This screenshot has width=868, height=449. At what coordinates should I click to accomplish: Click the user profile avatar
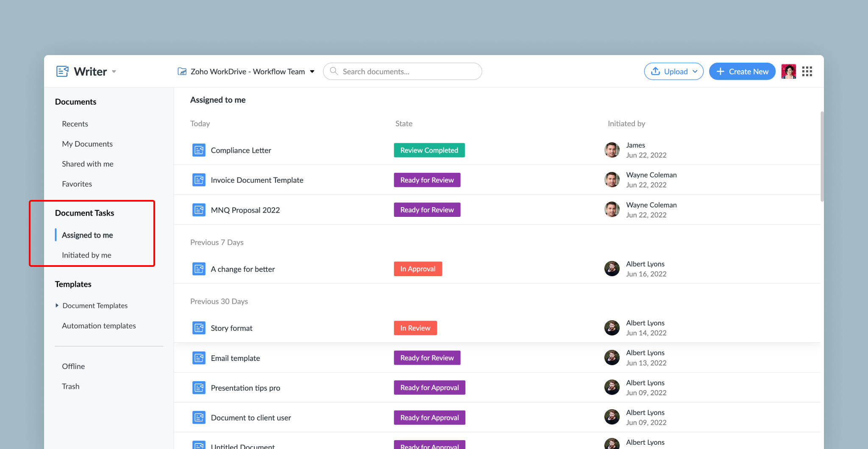pos(788,71)
